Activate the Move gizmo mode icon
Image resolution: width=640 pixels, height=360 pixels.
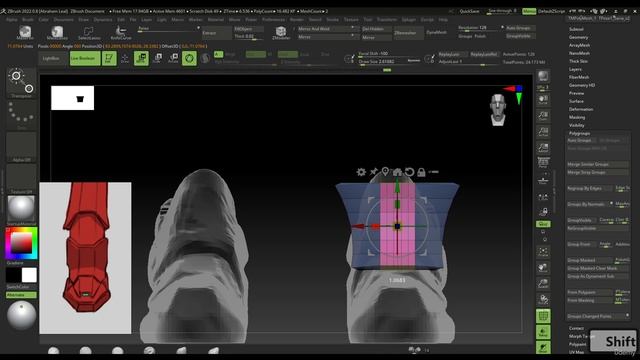pos(141,58)
